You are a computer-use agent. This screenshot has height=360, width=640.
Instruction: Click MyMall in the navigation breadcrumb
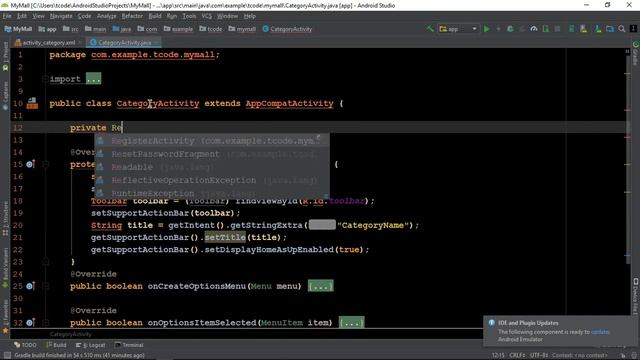click(x=18, y=29)
